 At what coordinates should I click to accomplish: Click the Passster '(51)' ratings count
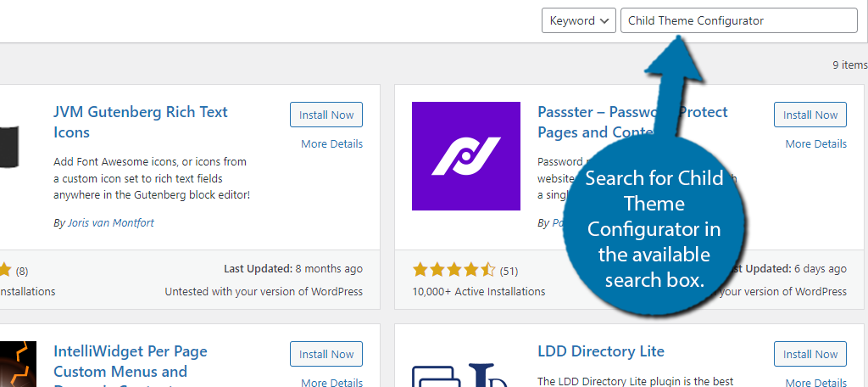(x=509, y=271)
